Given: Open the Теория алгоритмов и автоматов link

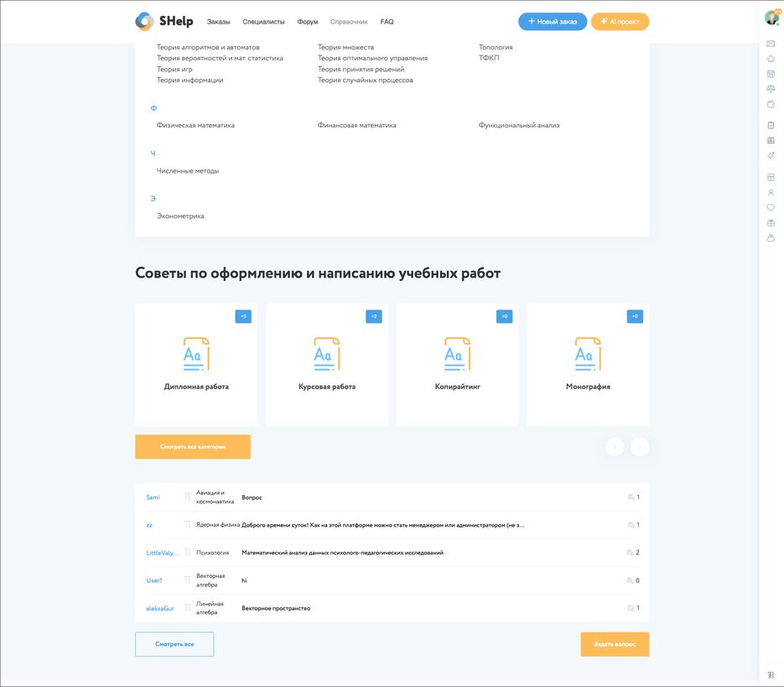Looking at the screenshot, I should coord(208,47).
